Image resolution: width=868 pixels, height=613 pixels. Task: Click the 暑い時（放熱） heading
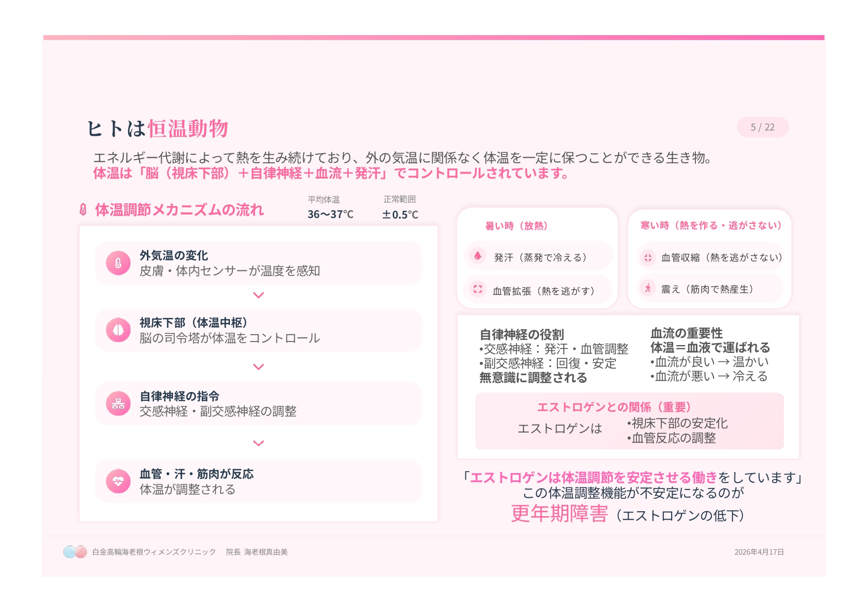tap(516, 226)
